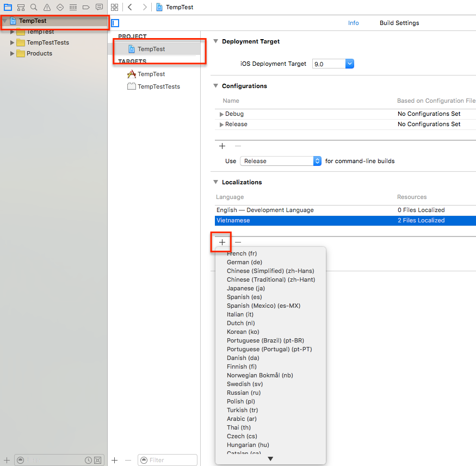Open the Project navigator folder icon

click(x=8, y=7)
